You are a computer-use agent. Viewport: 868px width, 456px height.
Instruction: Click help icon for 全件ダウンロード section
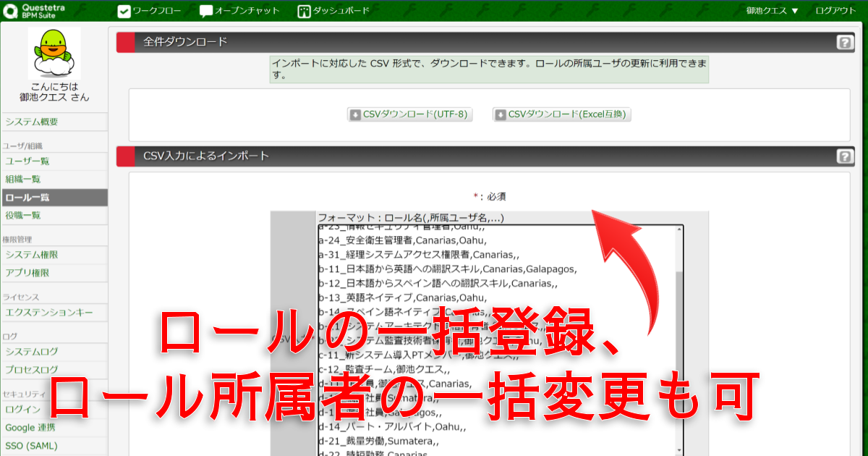click(x=844, y=43)
